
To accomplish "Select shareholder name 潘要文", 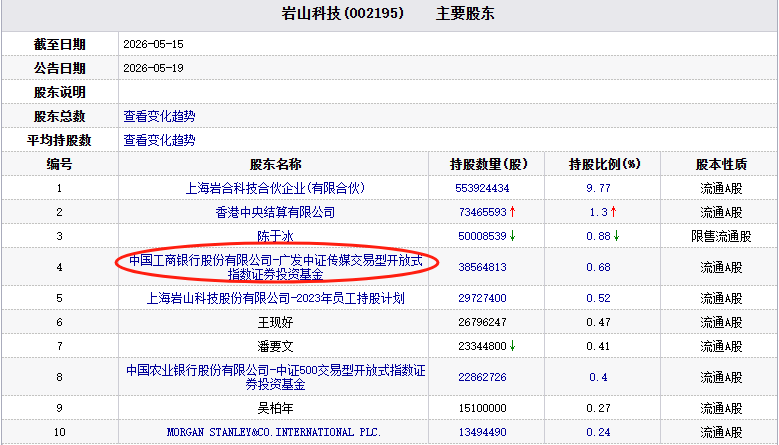I will click(275, 346).
